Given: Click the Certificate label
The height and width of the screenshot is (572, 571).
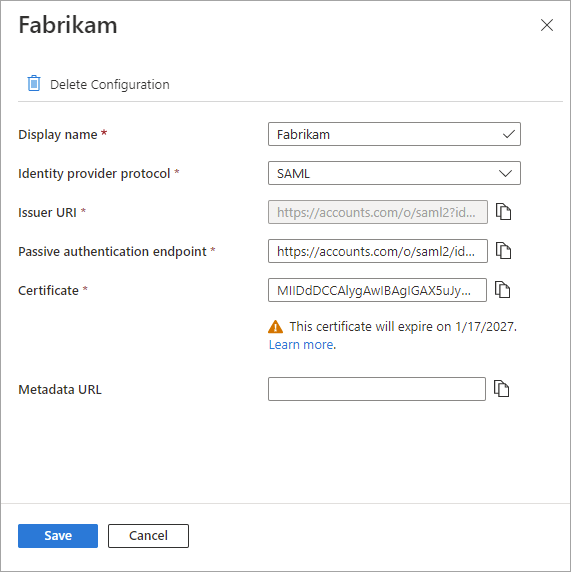Looking at the screenshot, I should point(49,290).
